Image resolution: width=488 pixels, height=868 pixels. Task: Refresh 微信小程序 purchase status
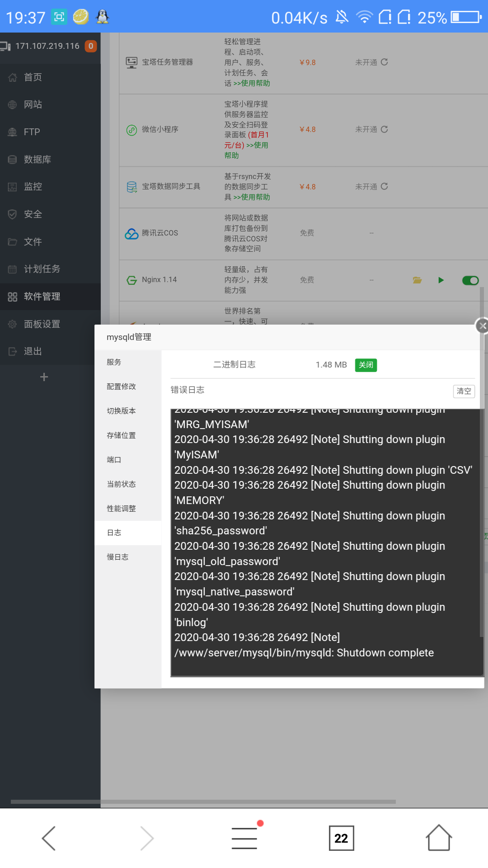point(385,129)
